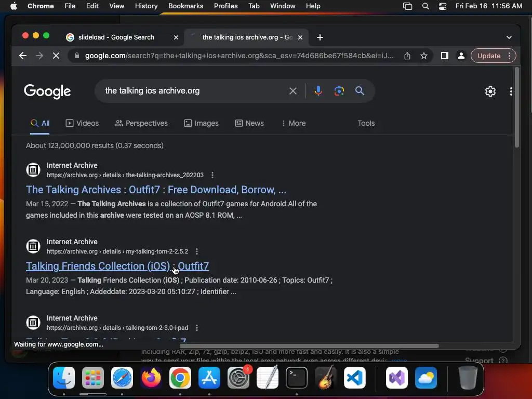Bookmark this page with the star icon

tap(424, 56)
